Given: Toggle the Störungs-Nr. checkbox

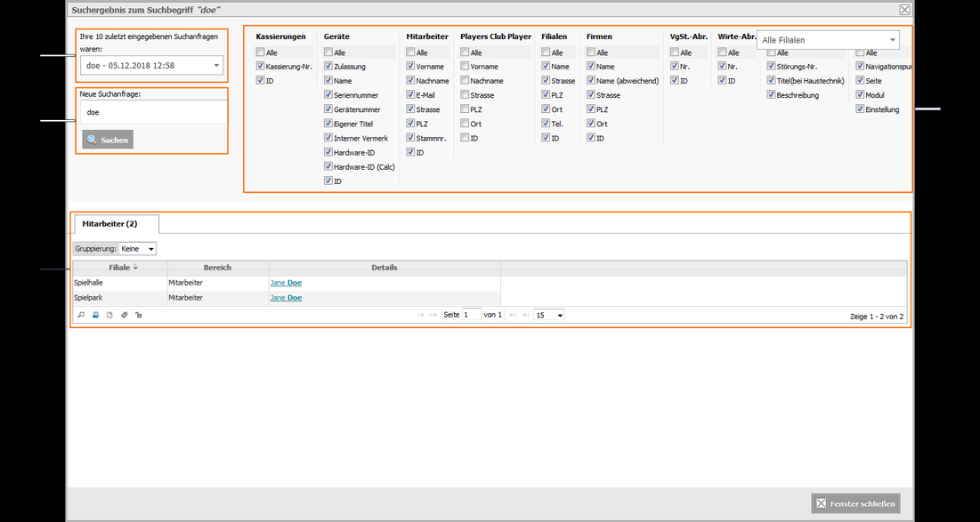Looking at the screenshot, I should pyautogui.click(x=771, y=66).
